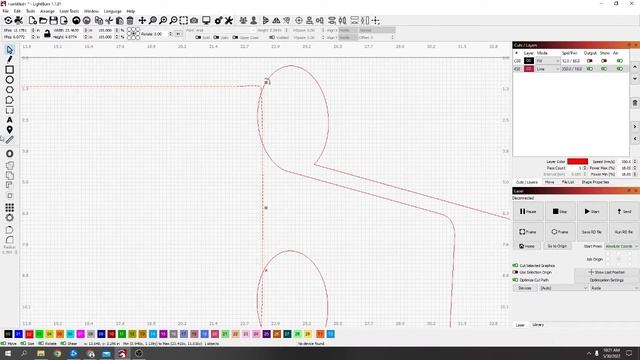This screenshot has width=640, height=360.
Task: Click the Rotate value input field
Action: tap(162, 34)
